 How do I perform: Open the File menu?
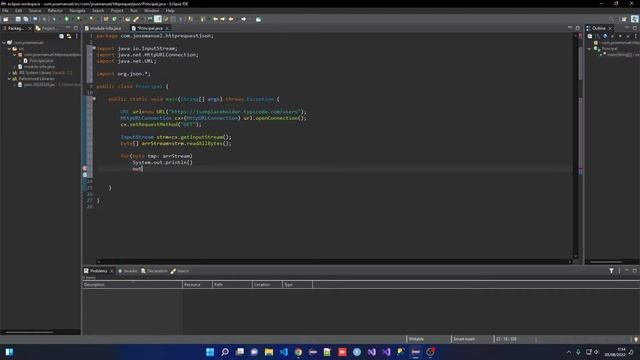tap(5, 11)
